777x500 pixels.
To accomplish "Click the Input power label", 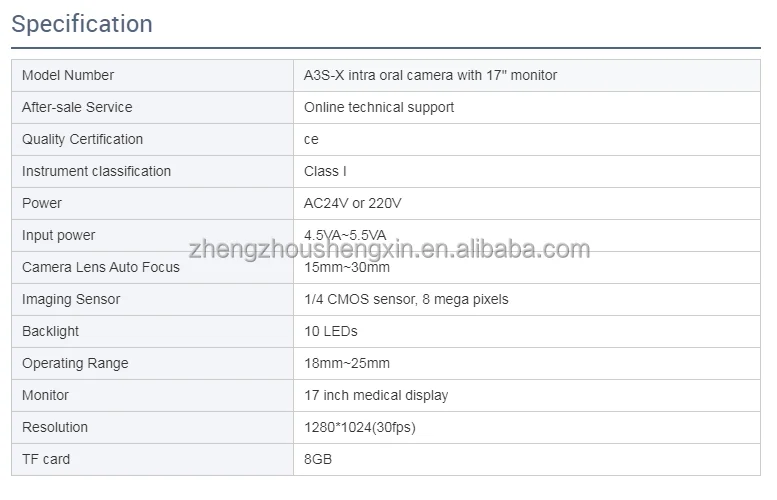I will [x=59, y=235].
